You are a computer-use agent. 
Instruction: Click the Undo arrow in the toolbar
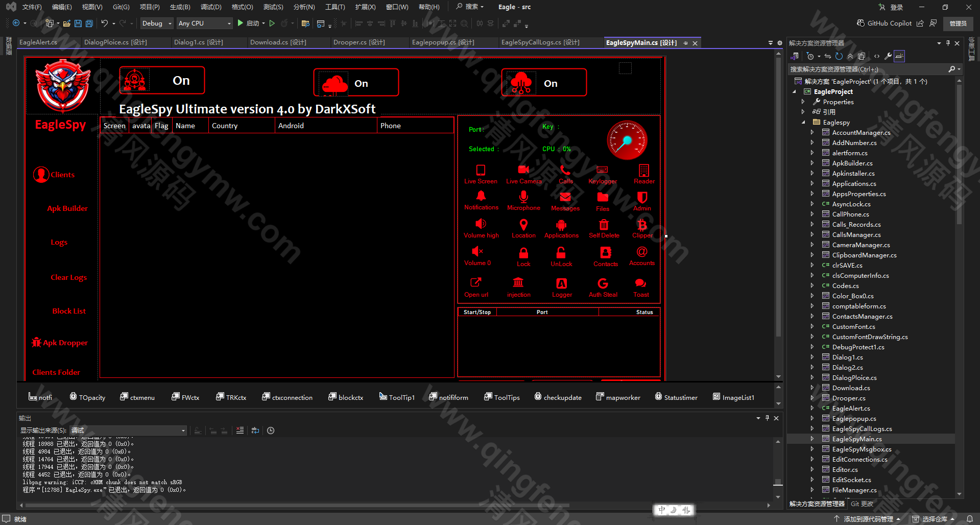tap(105, 23)
